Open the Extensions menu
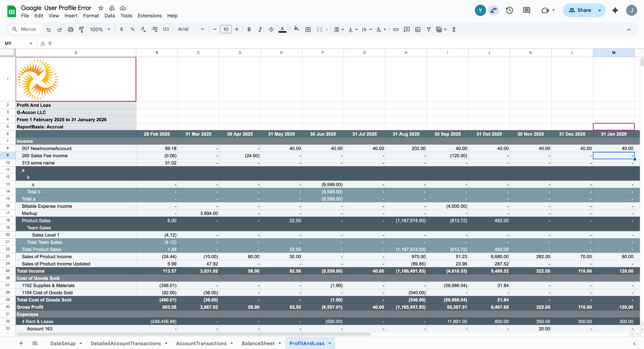 (x=149, y=16)
